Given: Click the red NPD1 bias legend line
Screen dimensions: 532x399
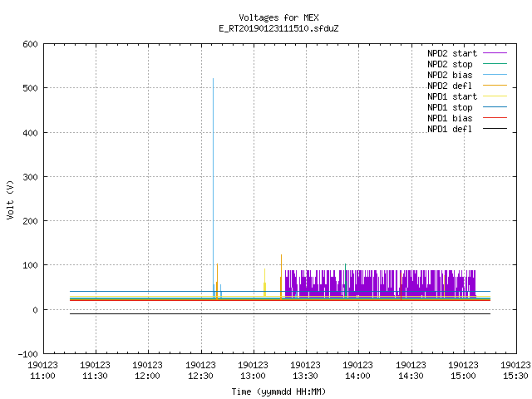Looking at the screenshot, I should tap(495, 118).
